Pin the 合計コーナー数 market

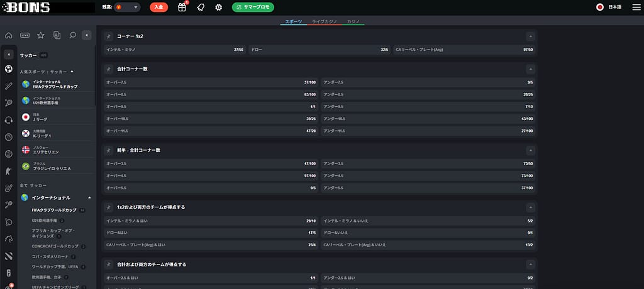coord(108,69)
